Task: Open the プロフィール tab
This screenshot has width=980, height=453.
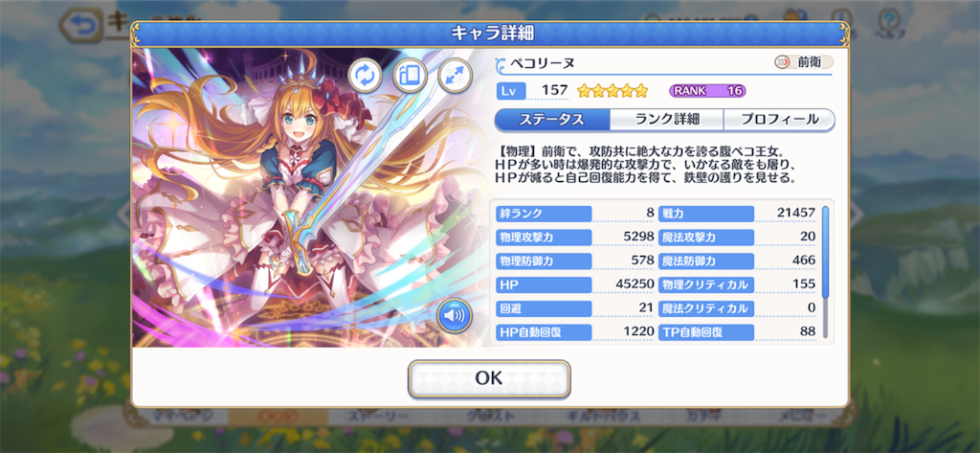Action: tap(779, 120)
